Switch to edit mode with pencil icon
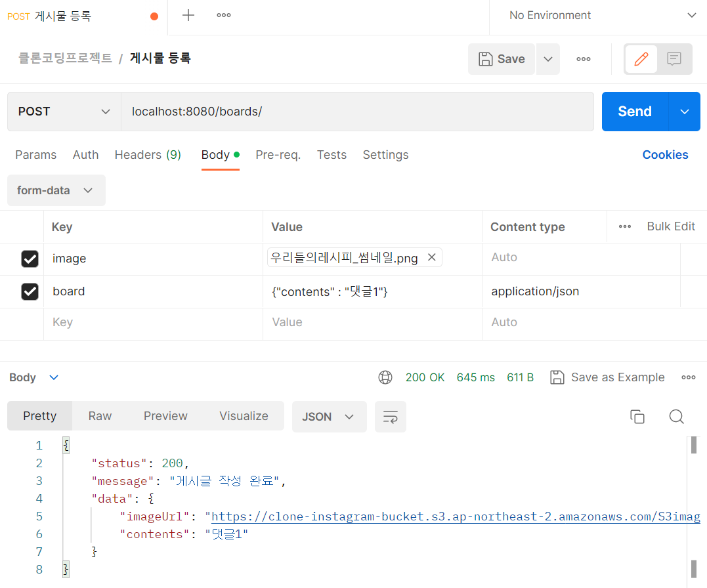707x588 pixels. [x=641, y=59]
